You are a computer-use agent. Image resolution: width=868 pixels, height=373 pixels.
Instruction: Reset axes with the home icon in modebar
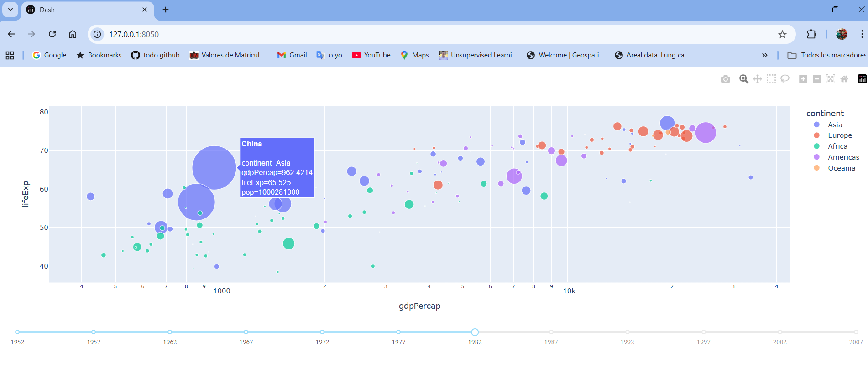(x=844, y=79)
